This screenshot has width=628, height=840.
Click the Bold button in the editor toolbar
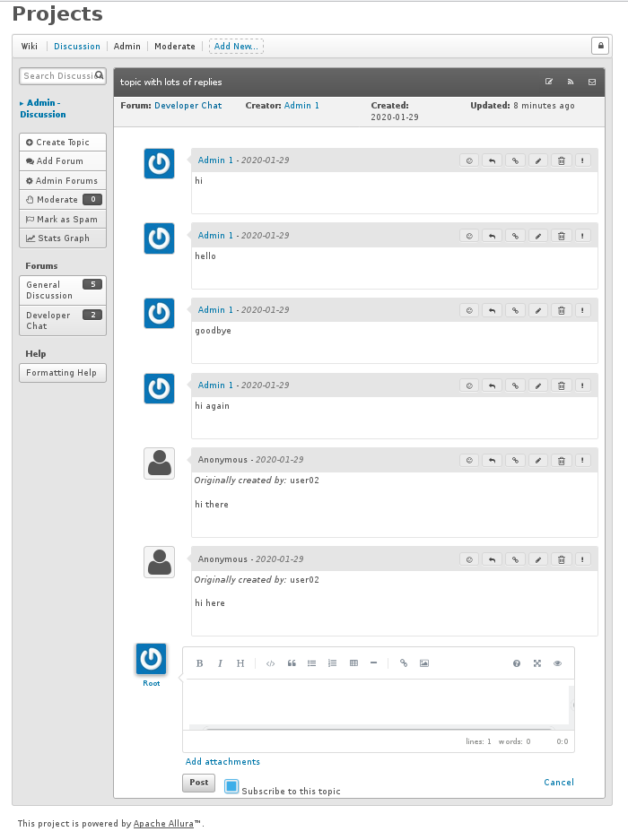199,663
